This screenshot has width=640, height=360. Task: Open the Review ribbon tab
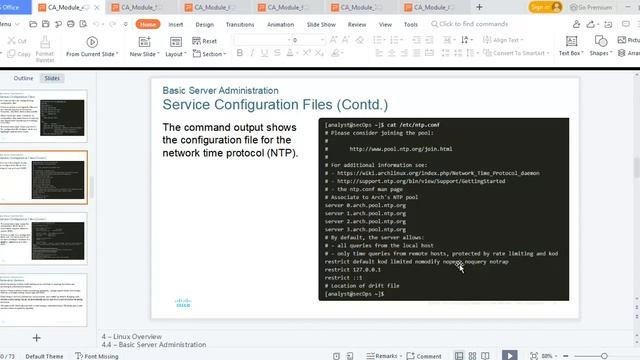coord(357,24)
